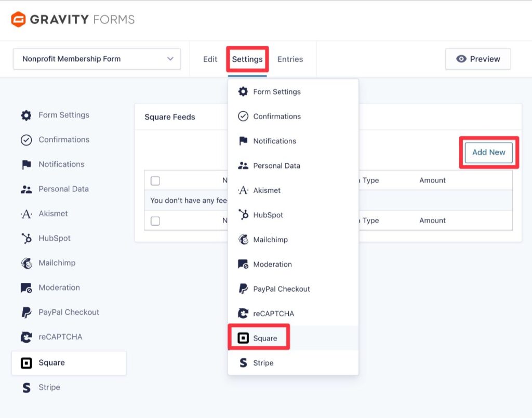Choose Form Settings from the dropdown menu
The width and height of the screenshot is (532, 418).
(293, 92)
